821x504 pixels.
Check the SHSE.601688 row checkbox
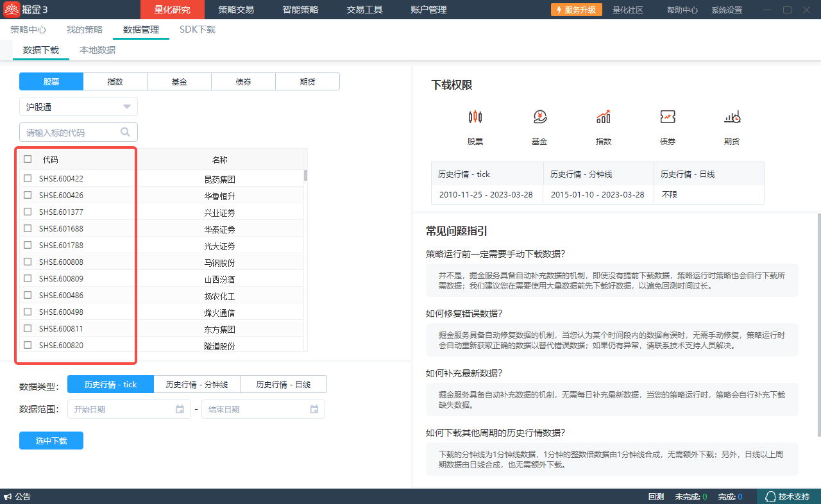click(x=28, y=228)
